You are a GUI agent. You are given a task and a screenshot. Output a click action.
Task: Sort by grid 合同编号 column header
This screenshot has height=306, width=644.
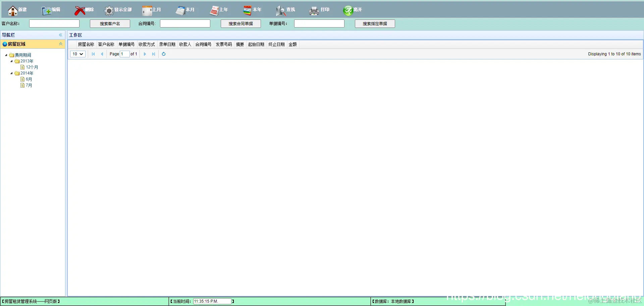coord(203,44)
